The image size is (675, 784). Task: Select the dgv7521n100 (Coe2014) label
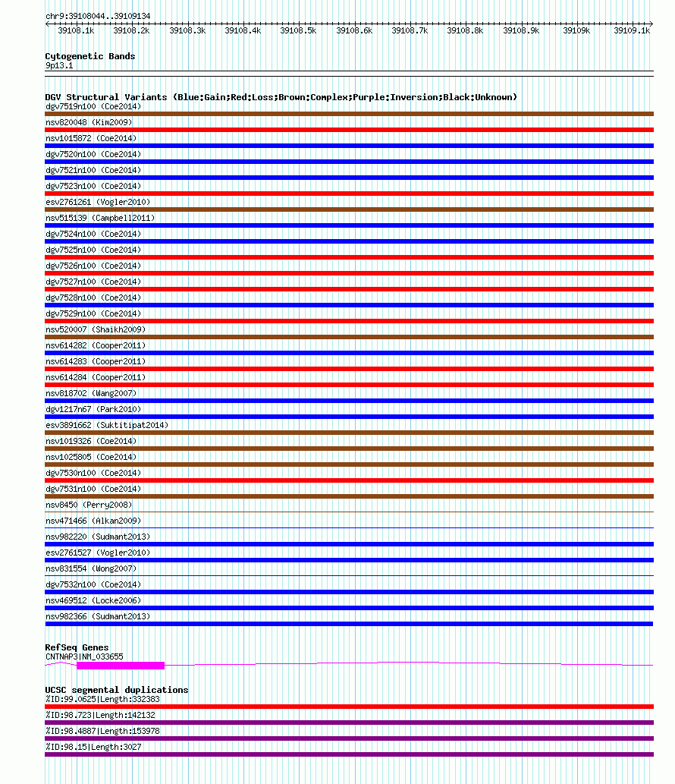[x=93, y=171]
